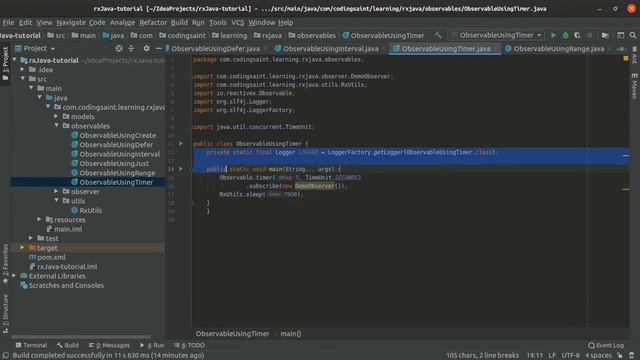This screenshot has height=360, width=640.
Task: Click the Build Project hammer icon
Action: (438, 36)
